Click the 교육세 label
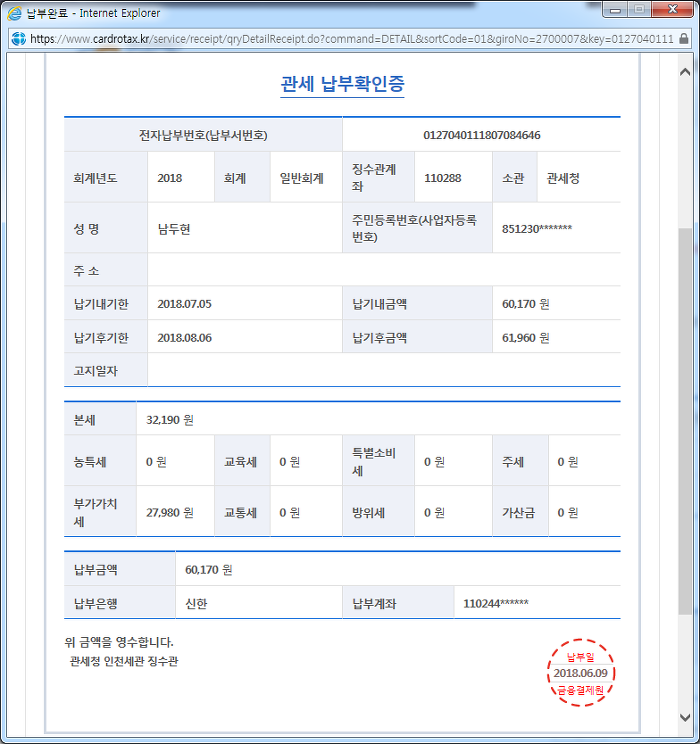Image resolution: width=700 pixels, height=744 pixels. [x=240, y=462]
